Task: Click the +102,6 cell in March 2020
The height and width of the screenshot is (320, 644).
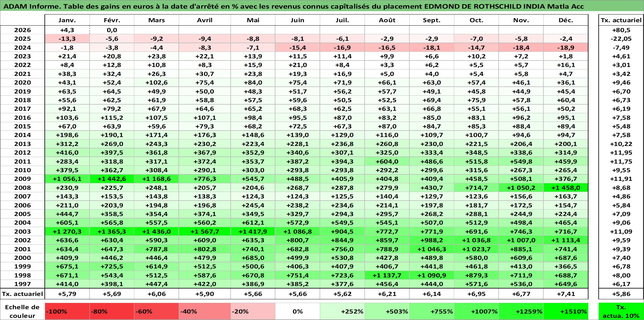Action: [157, 82]
